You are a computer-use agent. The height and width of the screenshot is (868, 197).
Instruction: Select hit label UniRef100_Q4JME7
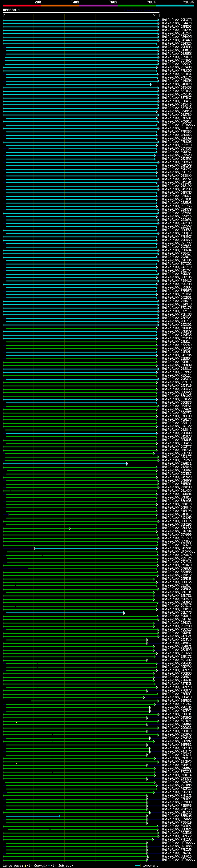click(x=177, y=50)
